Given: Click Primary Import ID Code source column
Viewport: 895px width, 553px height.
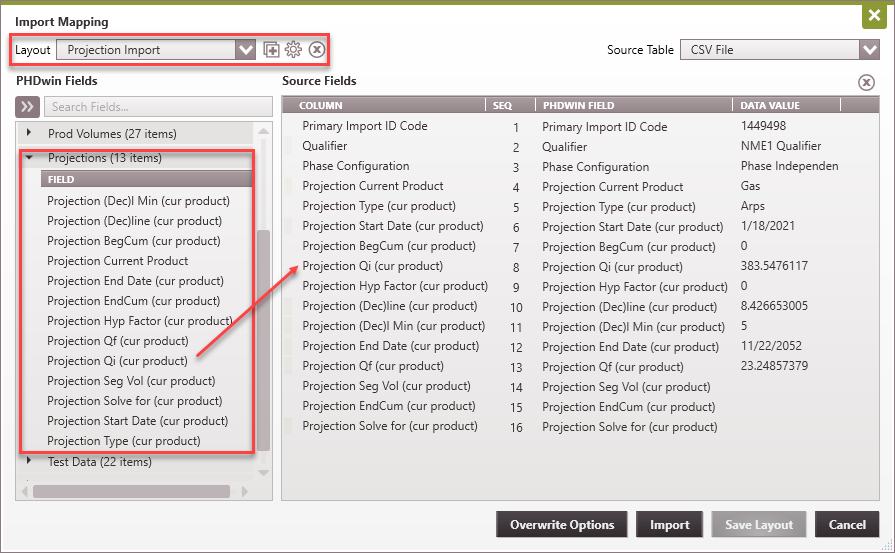Looking at the screenshot, I should click(x=365, y=126).
